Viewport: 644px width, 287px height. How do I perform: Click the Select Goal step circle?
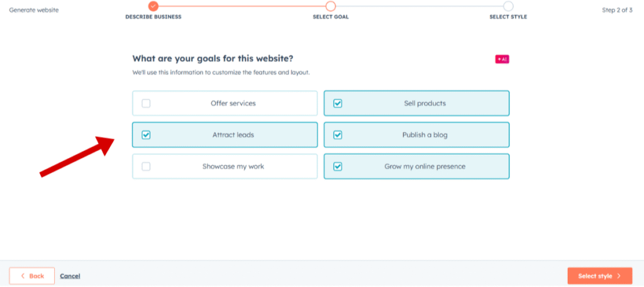331,6
